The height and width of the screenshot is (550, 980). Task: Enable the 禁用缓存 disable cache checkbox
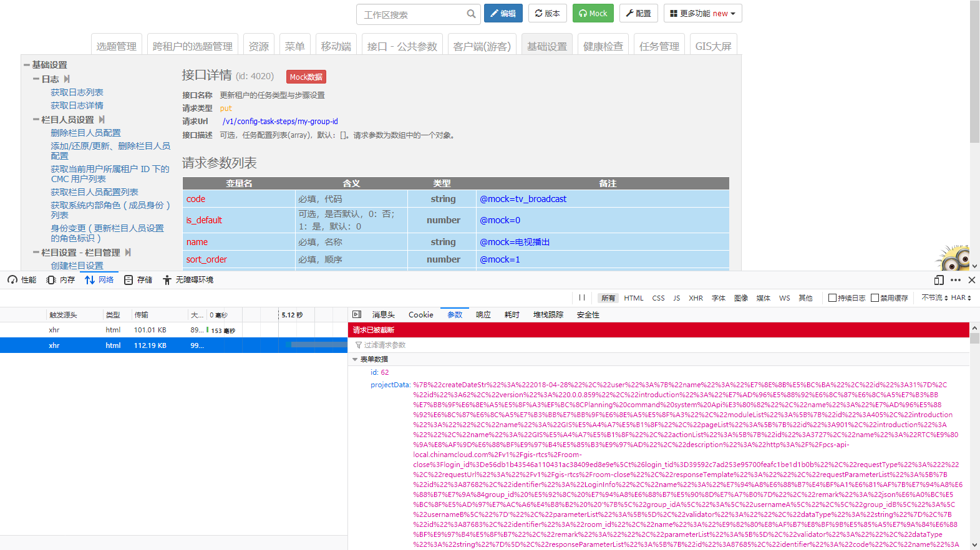pyautogui.click(x=875, y=298)
